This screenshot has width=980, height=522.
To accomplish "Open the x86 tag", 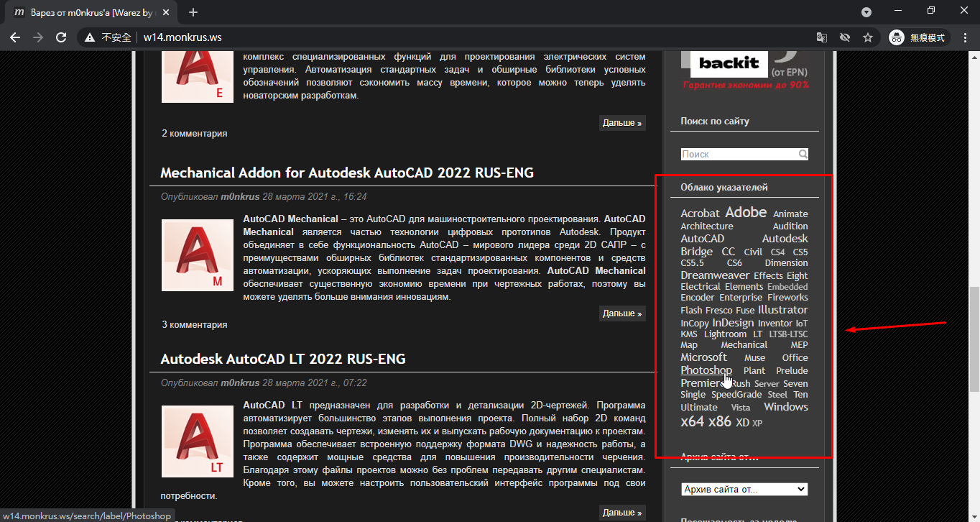I will tap(720, 421).
